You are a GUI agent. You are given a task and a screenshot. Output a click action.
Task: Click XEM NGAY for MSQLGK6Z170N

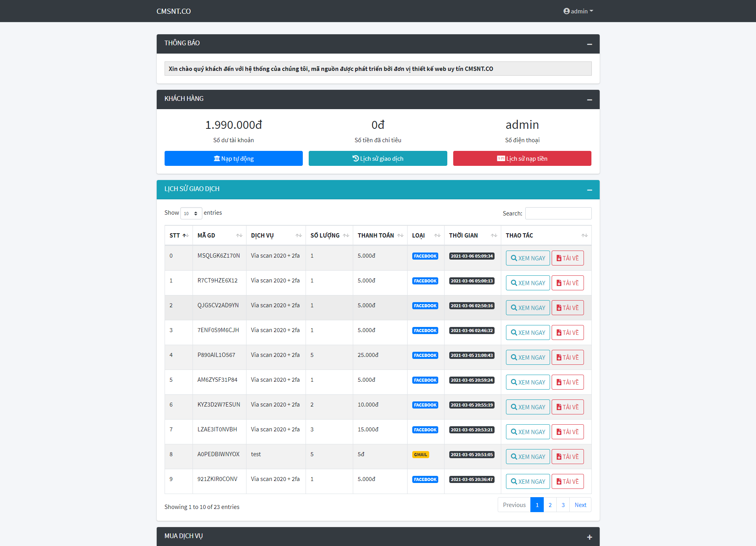point(528,258)
